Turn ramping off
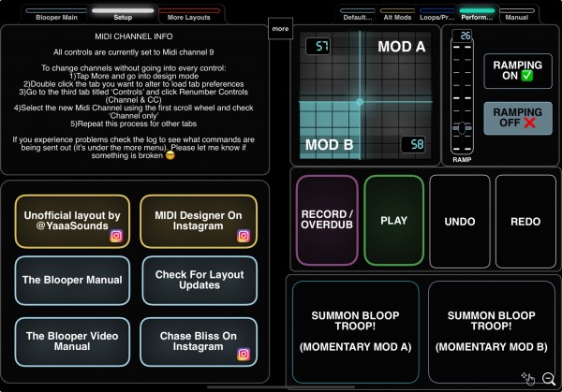 518,118
